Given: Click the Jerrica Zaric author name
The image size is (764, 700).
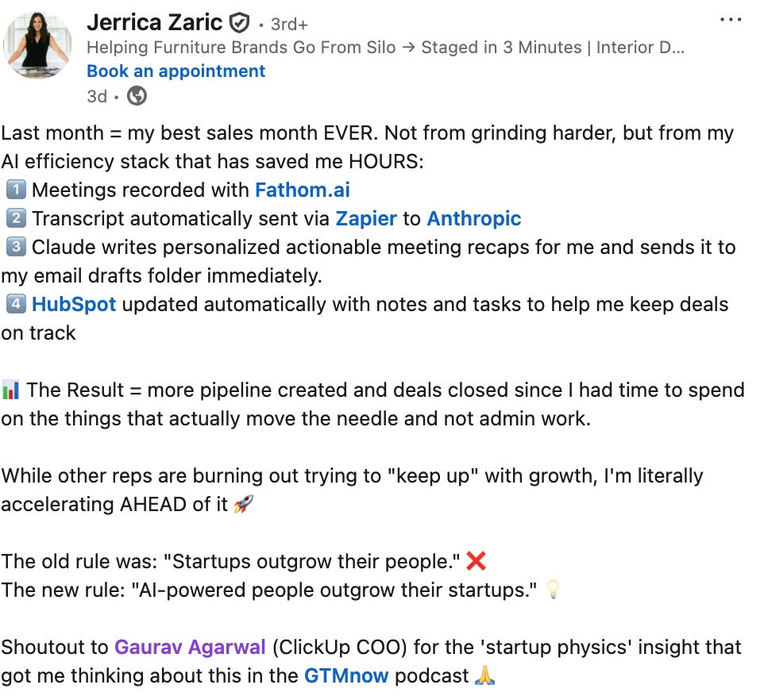Looking at the screenshot, I should tap(154, 22).
